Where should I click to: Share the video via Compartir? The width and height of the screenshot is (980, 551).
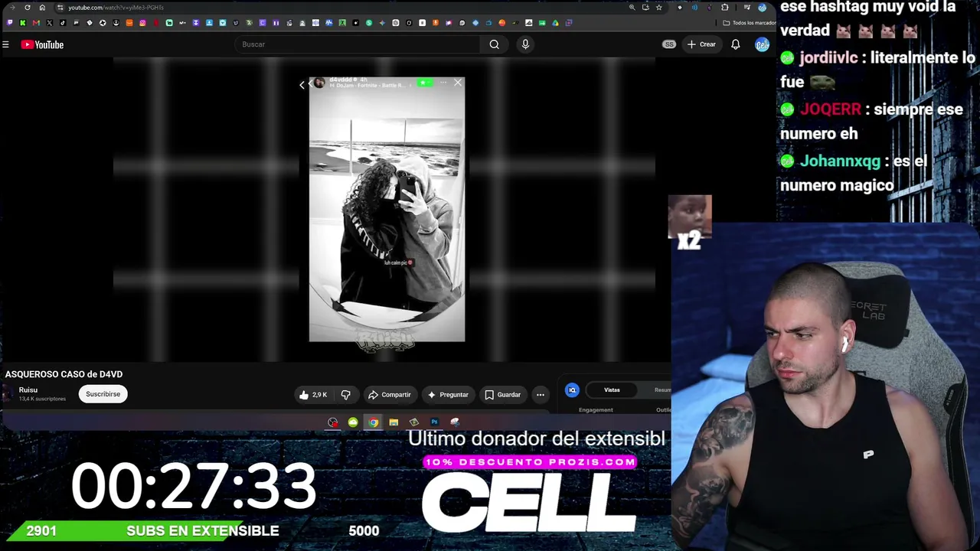point(390,395)
